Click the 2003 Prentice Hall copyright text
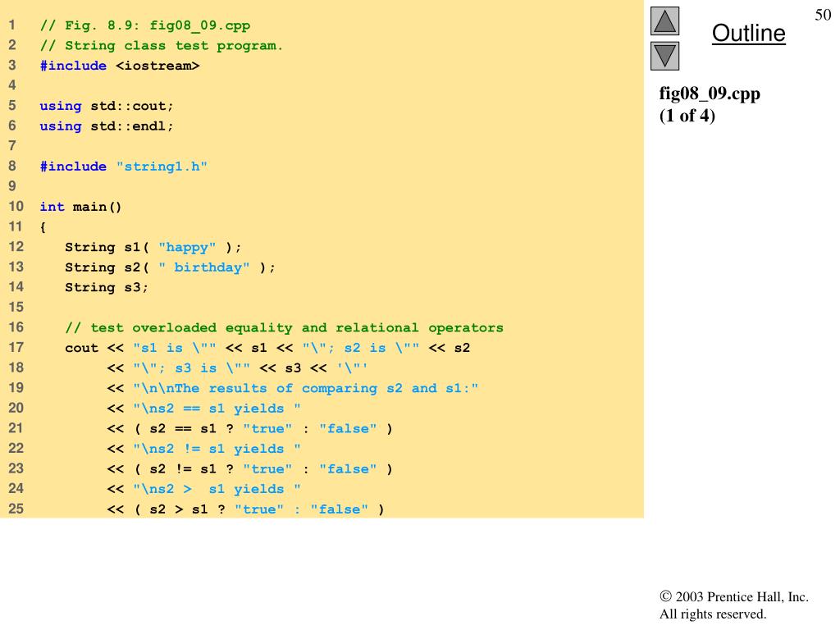This screenshot has height=630, width=840. pos(734,597)
